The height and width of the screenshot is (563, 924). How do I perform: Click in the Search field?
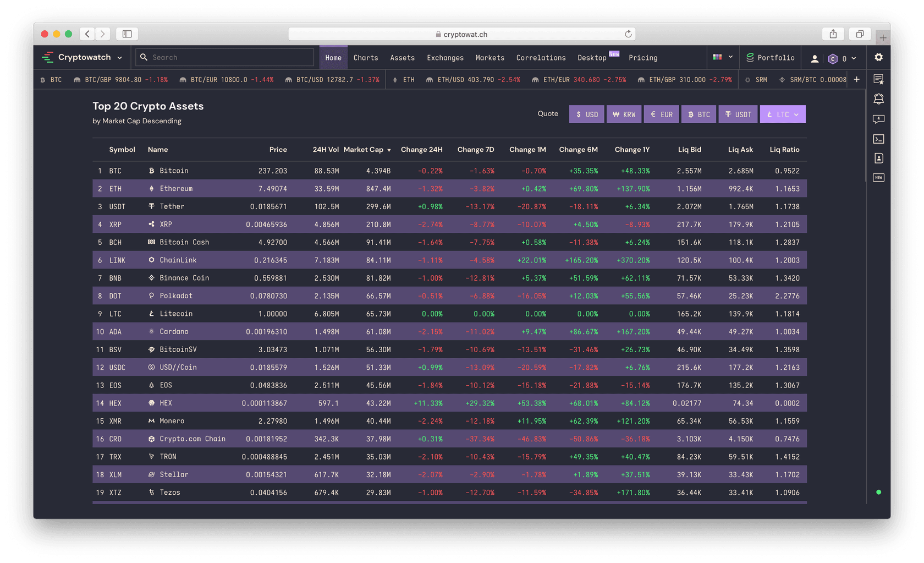click(225, 57)
